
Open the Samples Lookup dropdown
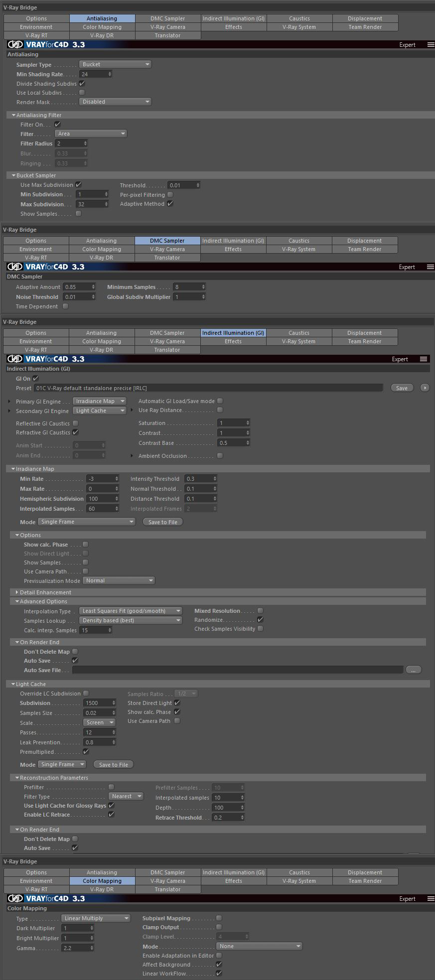131,620
